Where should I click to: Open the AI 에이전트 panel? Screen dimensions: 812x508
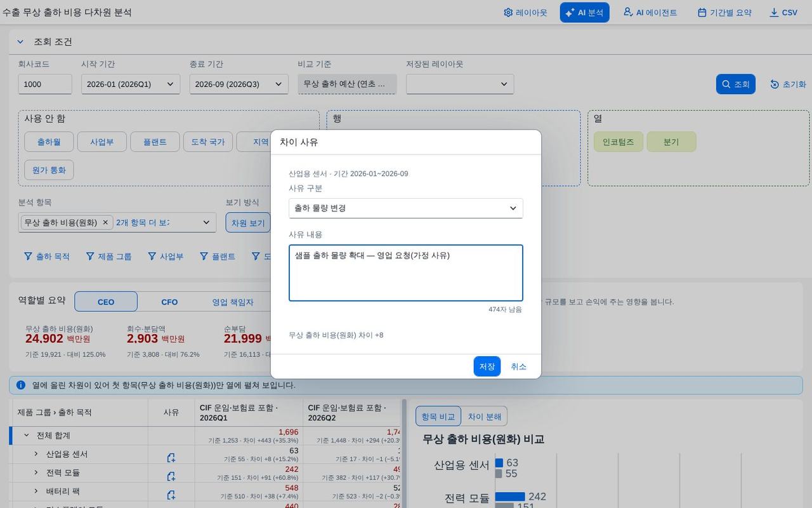click(x=650, y=13)
